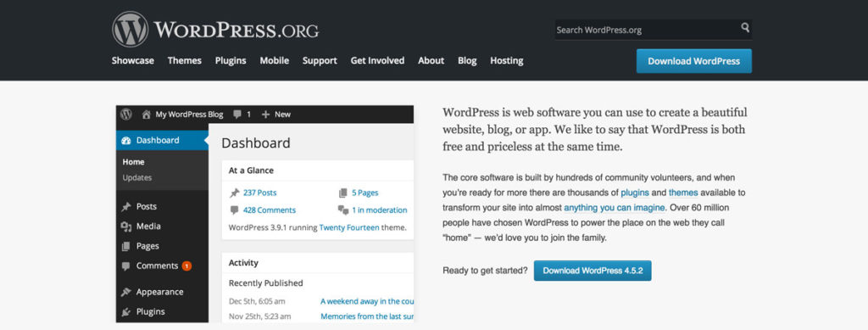
Task: Click the Dashboard gauge icon in the sidebar
Action: [x=126, y=141]
